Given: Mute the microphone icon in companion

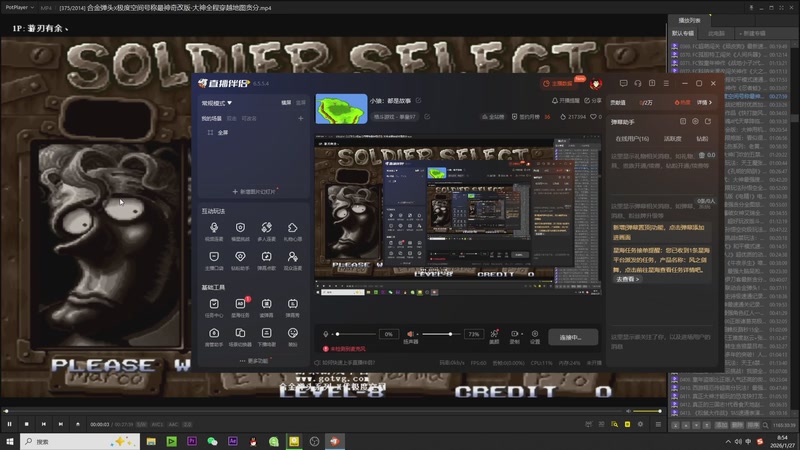Looking at the screenshot, I should (326, 334).
